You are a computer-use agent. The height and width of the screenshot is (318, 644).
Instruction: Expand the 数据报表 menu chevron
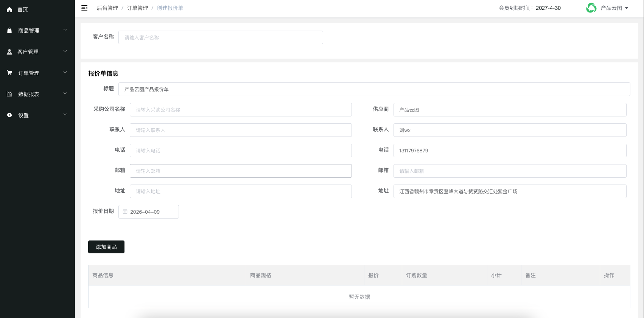[65, 93]
